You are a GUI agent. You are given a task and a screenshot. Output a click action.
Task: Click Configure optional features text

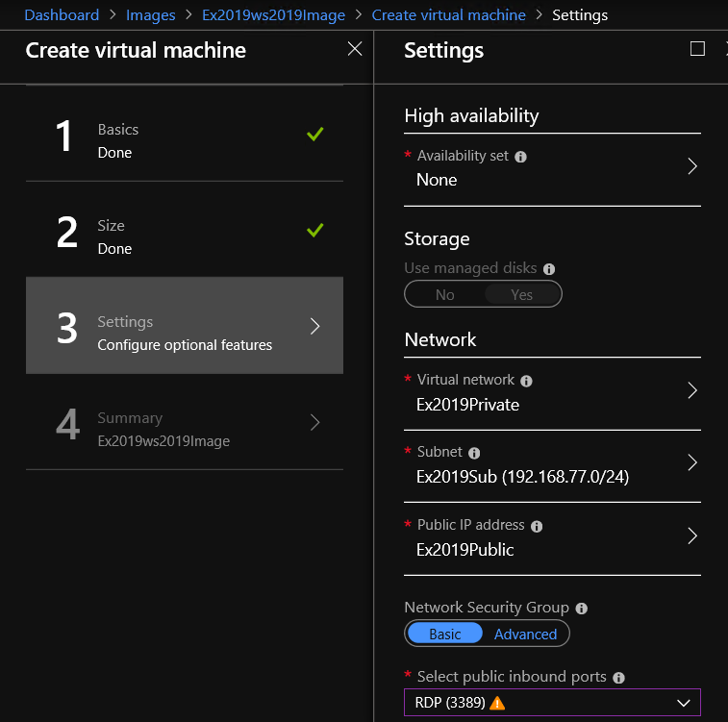185,345
